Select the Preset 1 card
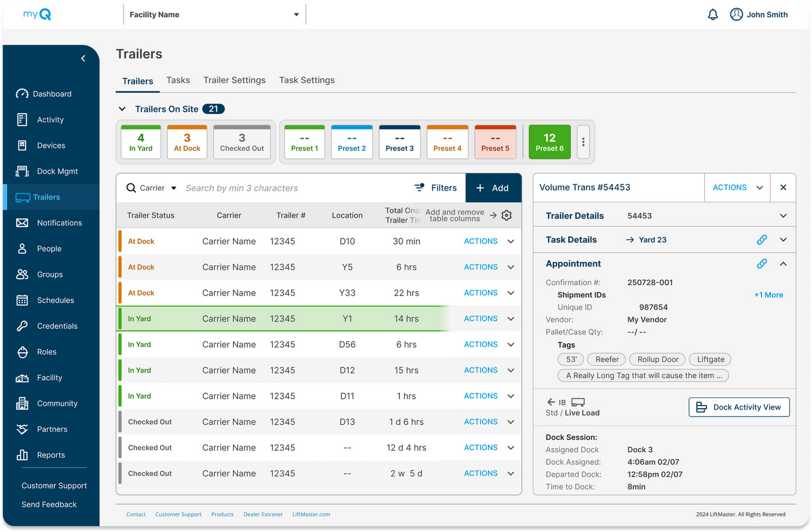The width and height of the screenshot is (812, 532). tap(305, 142)
